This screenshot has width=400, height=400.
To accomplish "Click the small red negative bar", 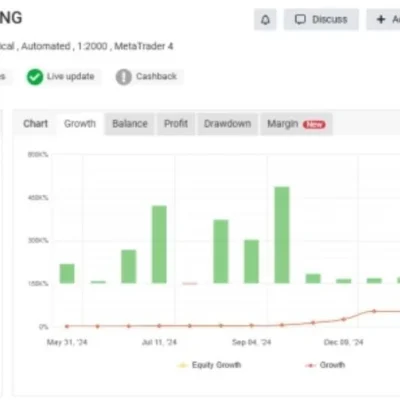I will (x=190, y=284).
